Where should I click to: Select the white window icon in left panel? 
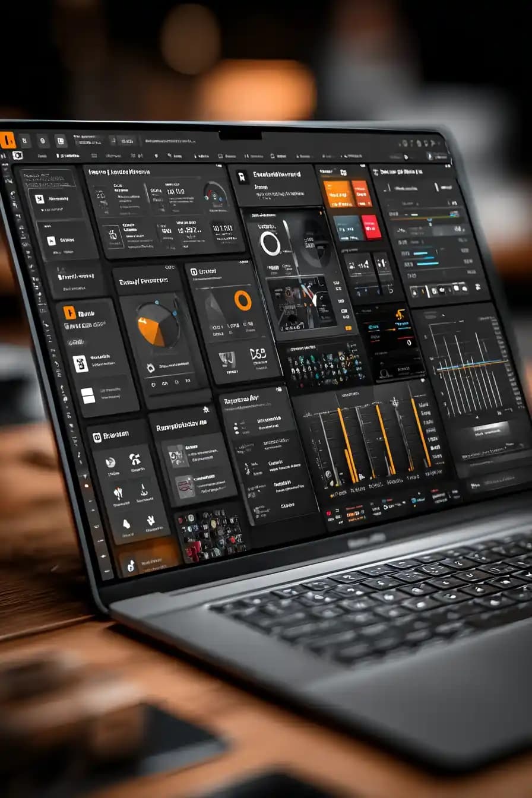coord(88,395)
